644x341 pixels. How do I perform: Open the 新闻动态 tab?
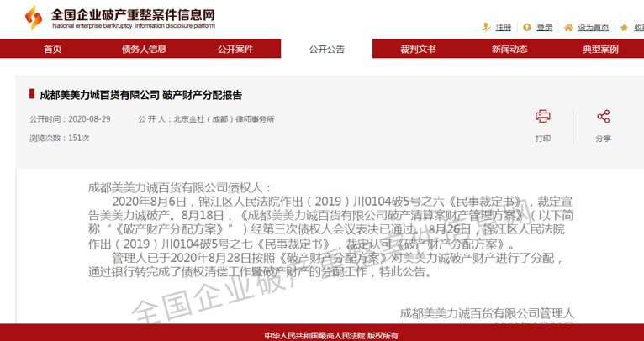pos(509,50)
